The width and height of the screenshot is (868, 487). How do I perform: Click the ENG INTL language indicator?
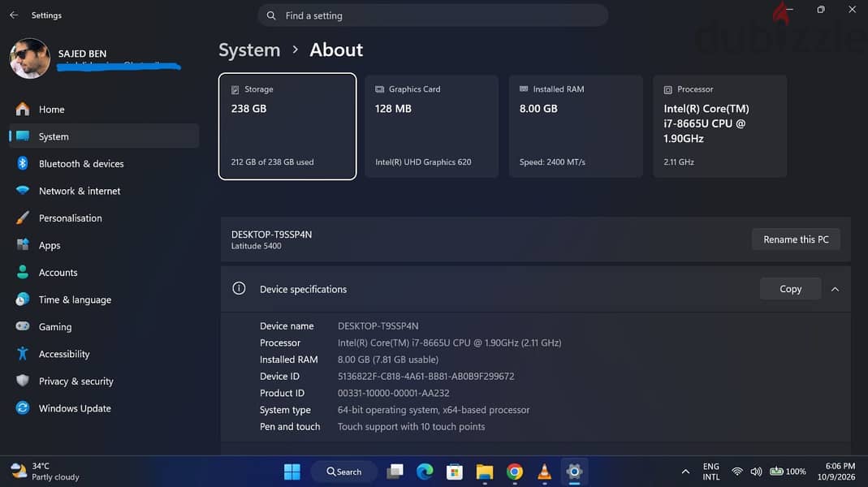pos(710,472)
